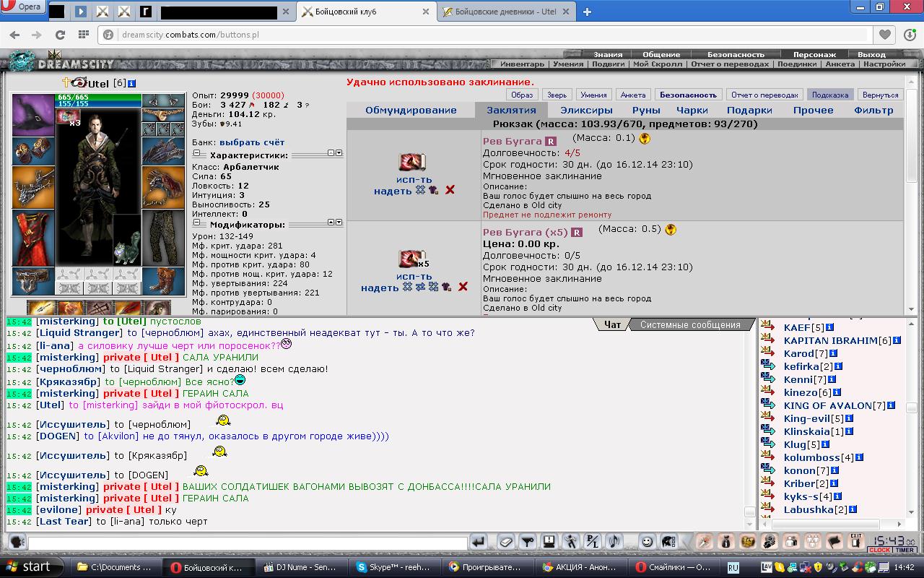Click private arrow icon beside Klug[5]
924x578 pixels.
pos(767,444)
